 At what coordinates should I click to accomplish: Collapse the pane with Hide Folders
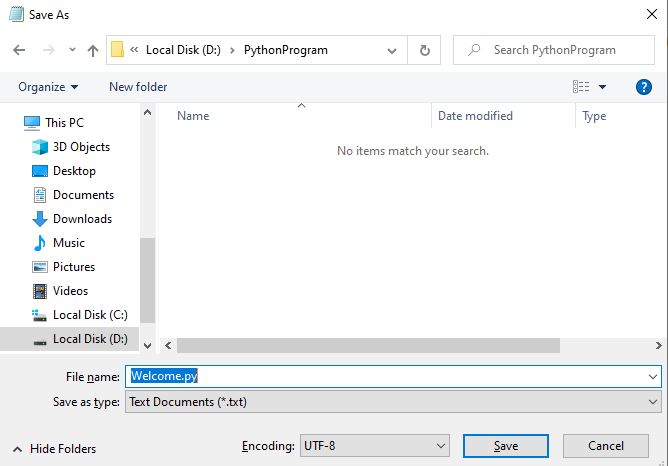[x=55, y=449]
